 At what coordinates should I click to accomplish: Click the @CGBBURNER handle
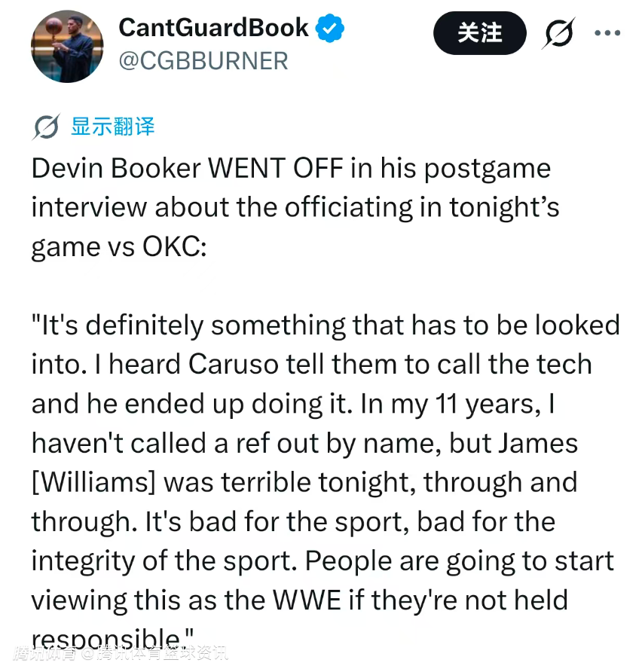(x=203, y=61)
